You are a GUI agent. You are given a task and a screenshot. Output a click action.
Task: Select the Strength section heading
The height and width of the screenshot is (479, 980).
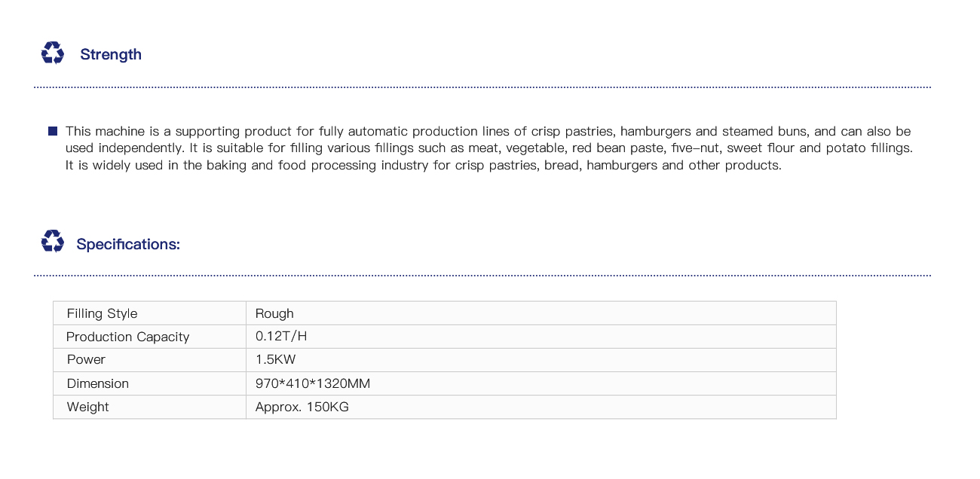[111, 54]
